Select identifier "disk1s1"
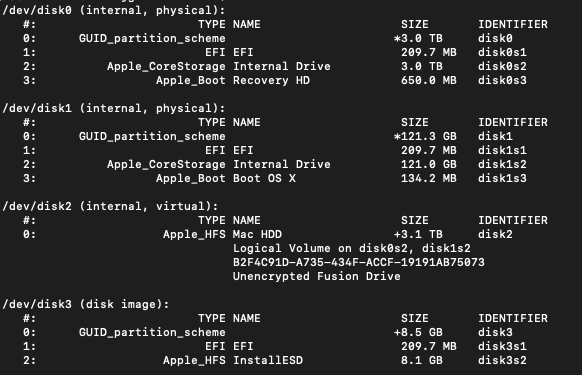 click(x=502, y=150)
